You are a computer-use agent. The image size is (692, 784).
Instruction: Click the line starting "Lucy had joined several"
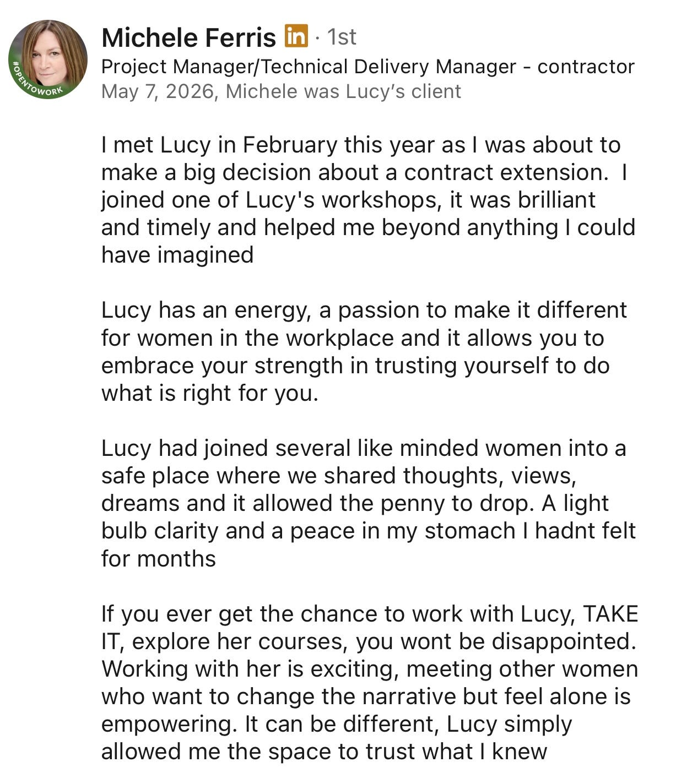(364, 448)
